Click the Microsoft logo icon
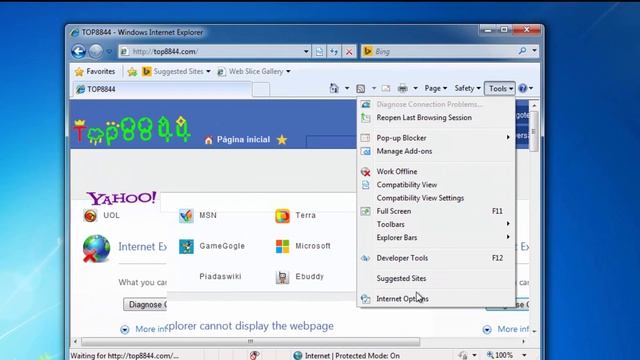 282,246
